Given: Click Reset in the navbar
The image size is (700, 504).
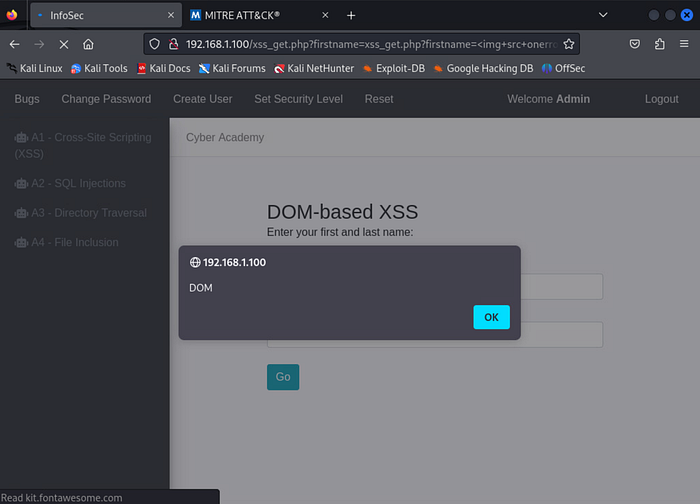Looking at the screenshot, I should (x=379, y=99).
